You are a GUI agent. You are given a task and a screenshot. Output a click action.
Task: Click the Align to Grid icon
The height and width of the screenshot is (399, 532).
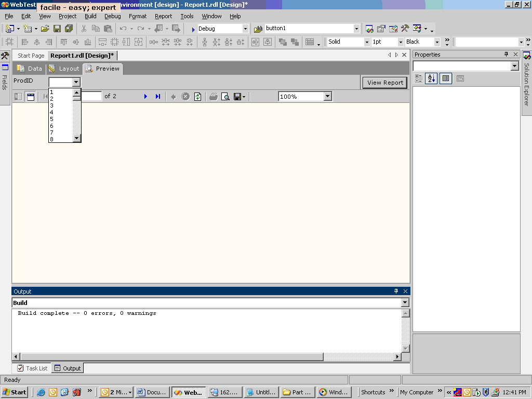click(x=9, y=42)
